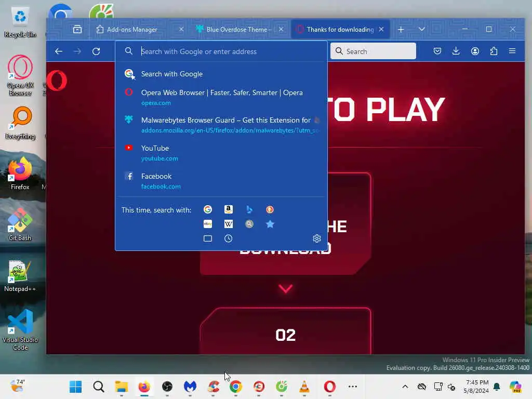Viewport: 532px width, 399px height.
Task: Open the clock showing 7:45 PM
Action: coord(476,387)
